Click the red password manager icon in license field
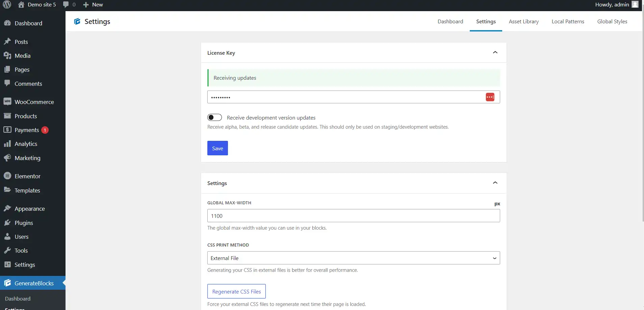The width and height of the screenshot is (644, 310). point(490,97)
